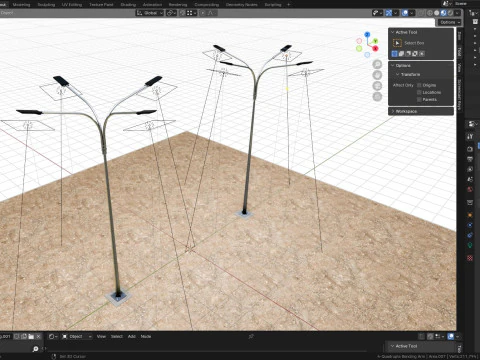The image size is (480, 360).
Task: Open the View menu in node editor
Action: coord(101,337)
